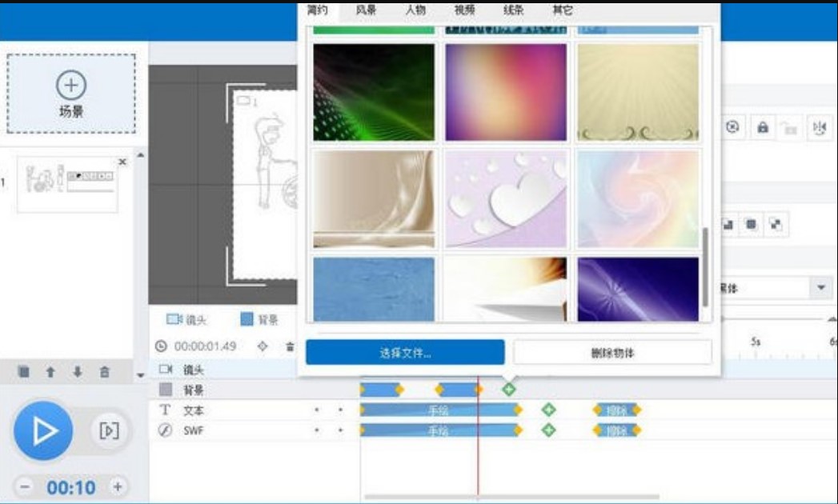Viewport: 838px width, 504px height.
Task: Click the 镜头 button above the timeline
Action: [186, 320]
